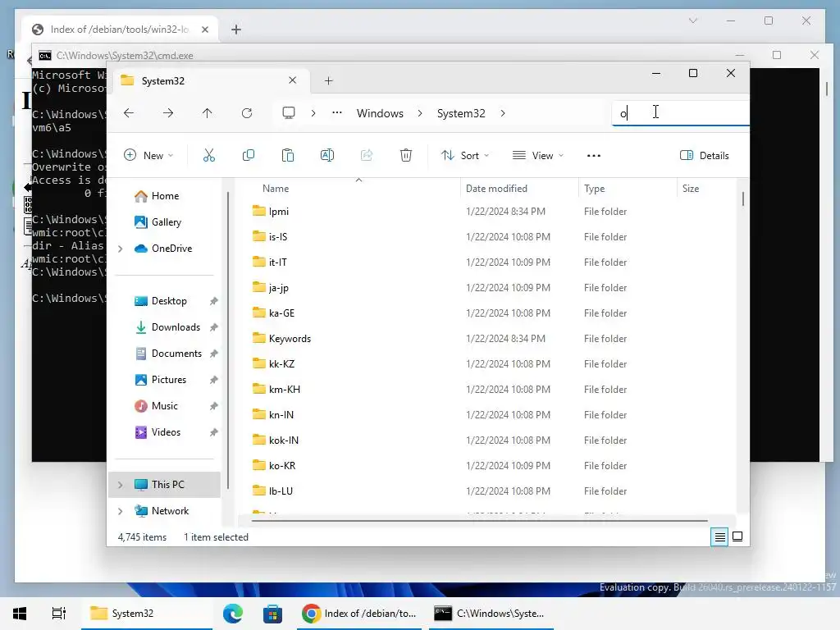Screen dimensions: 840x630
Task: Open the See more ellipsis in toolbar
Action: click(594, 155)
